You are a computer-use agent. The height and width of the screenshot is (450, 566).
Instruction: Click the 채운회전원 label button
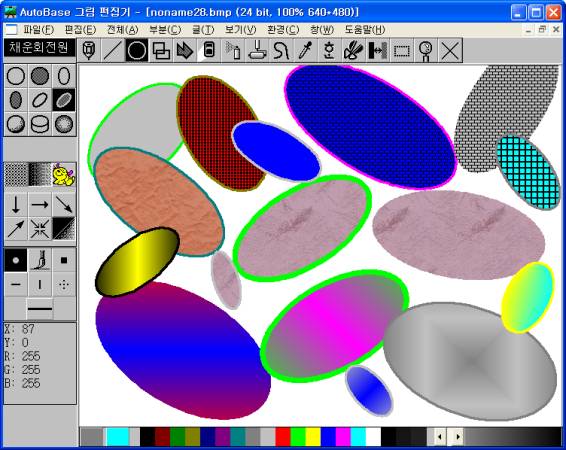coord(39,47)
